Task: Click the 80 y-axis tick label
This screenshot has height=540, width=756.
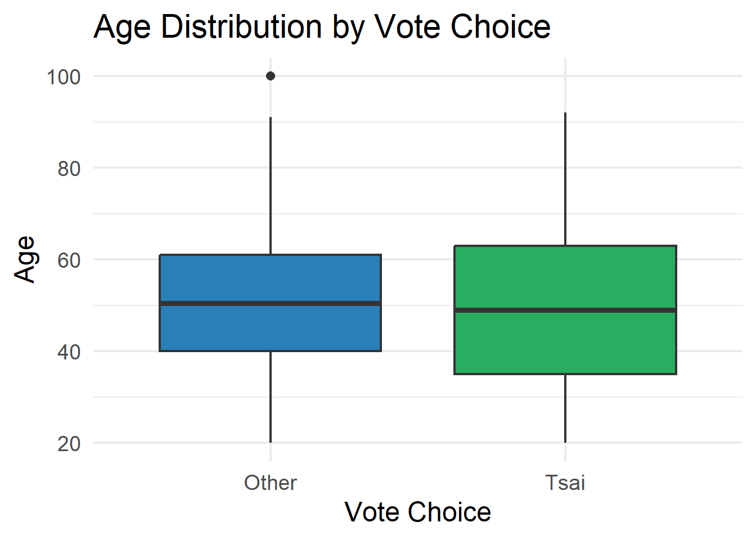Action: click(69, 168)
